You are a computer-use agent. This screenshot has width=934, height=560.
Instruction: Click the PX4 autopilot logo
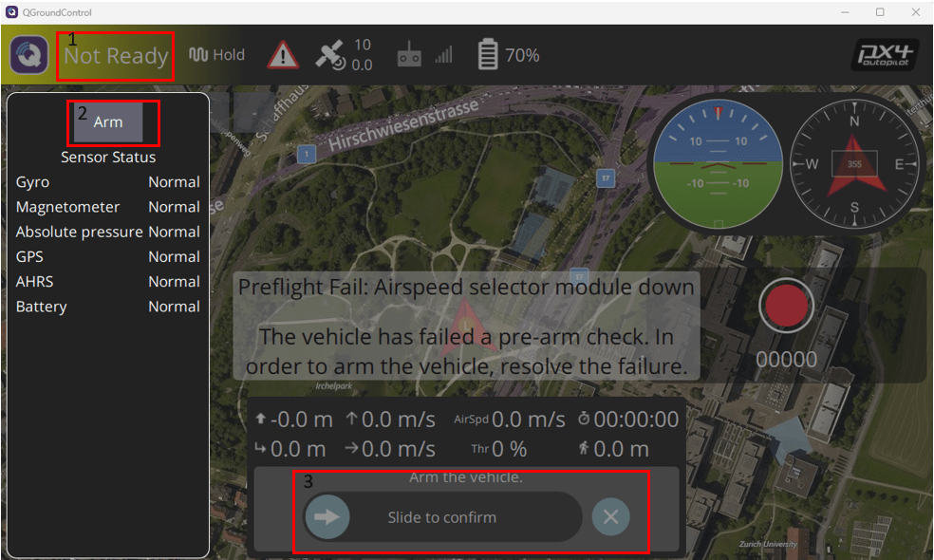(885, 55)
